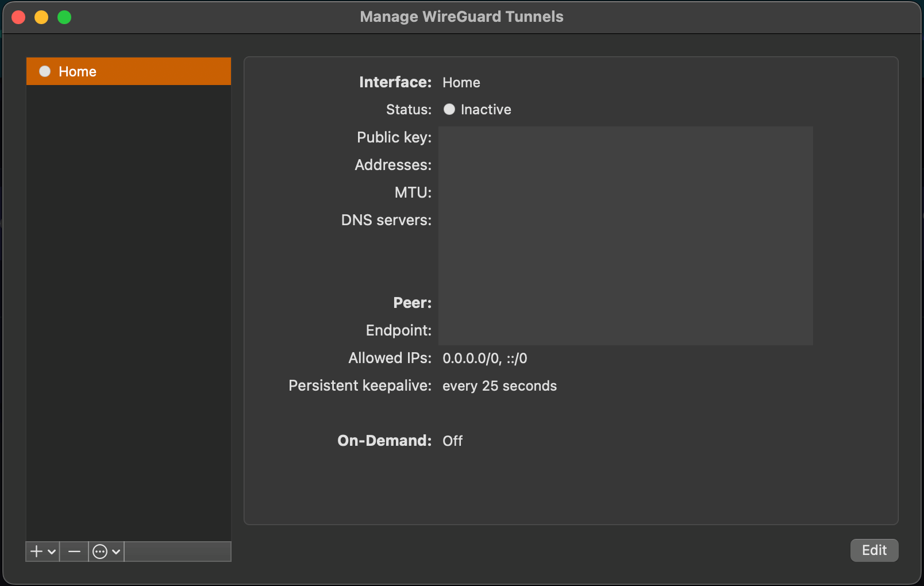This screenshot has height=586, width=924.
Task: Open the more actions ellipsis menu
Action: [x=107, y=552]
